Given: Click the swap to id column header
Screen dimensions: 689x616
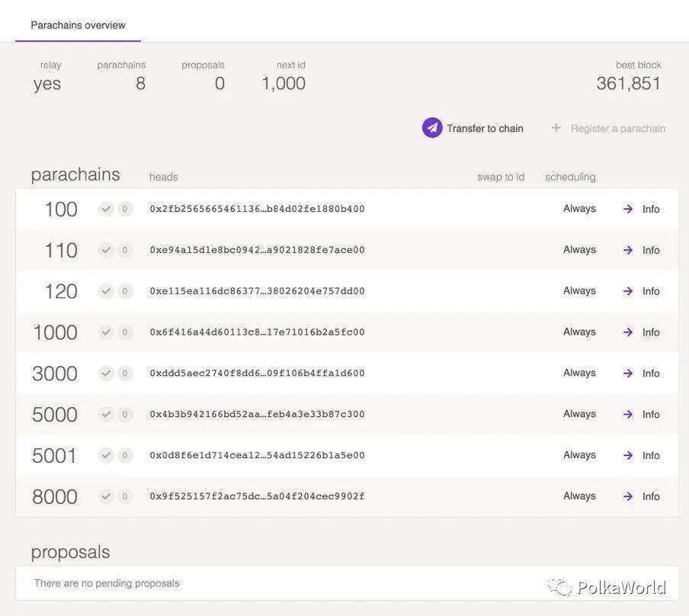Looking at the screenshot, I should pyautogui.click(x=501, y=177).
